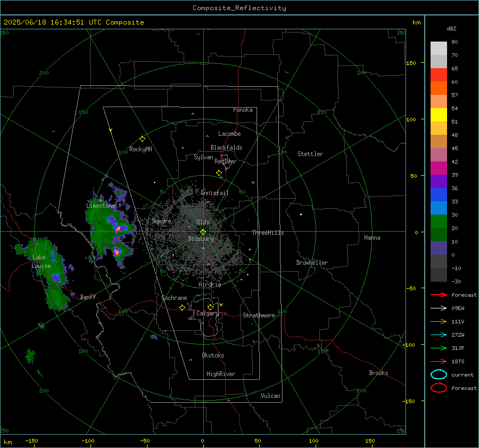Click the Banff town label
The image size is (479, 448).
click(x=88, y=297)
